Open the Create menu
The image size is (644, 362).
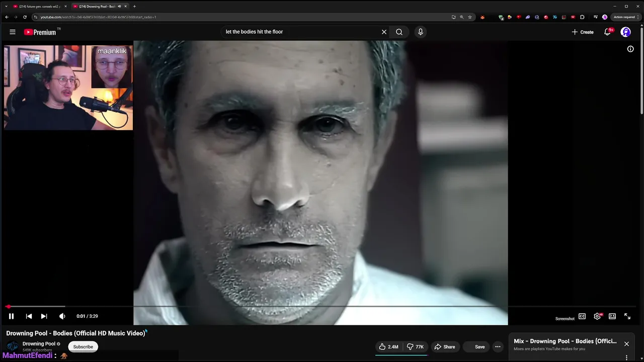583,32
